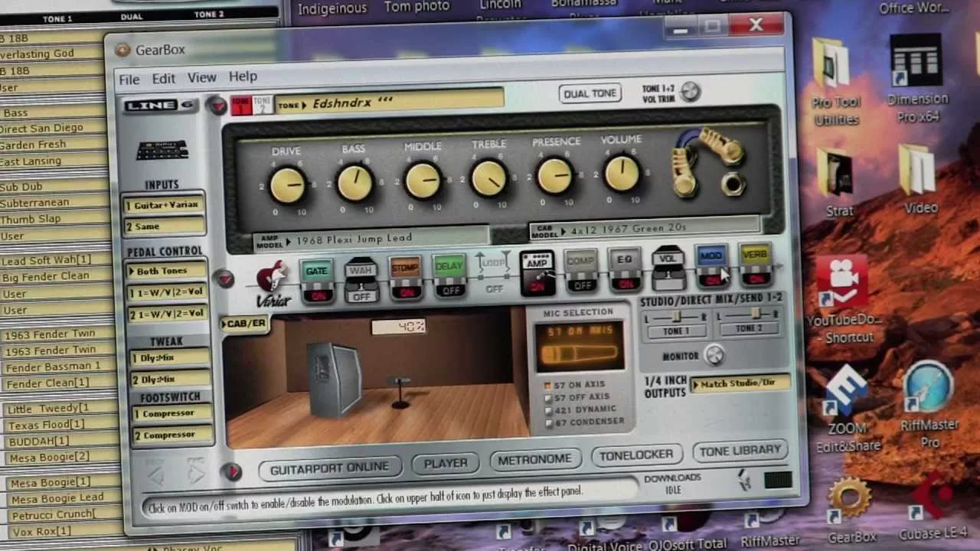This screenshot has height=551, width=980.
Task: Toggle the EQ on/off switch
Action: (626, 283)
